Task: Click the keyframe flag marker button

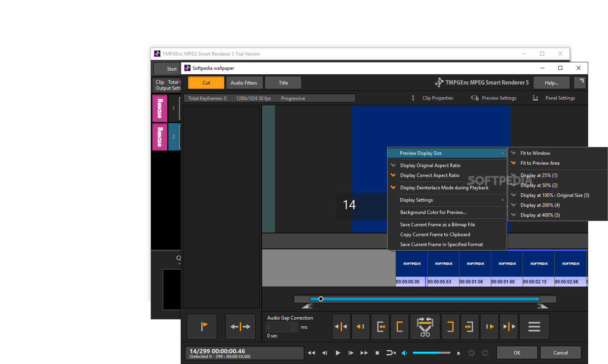Action: (202, 327)
